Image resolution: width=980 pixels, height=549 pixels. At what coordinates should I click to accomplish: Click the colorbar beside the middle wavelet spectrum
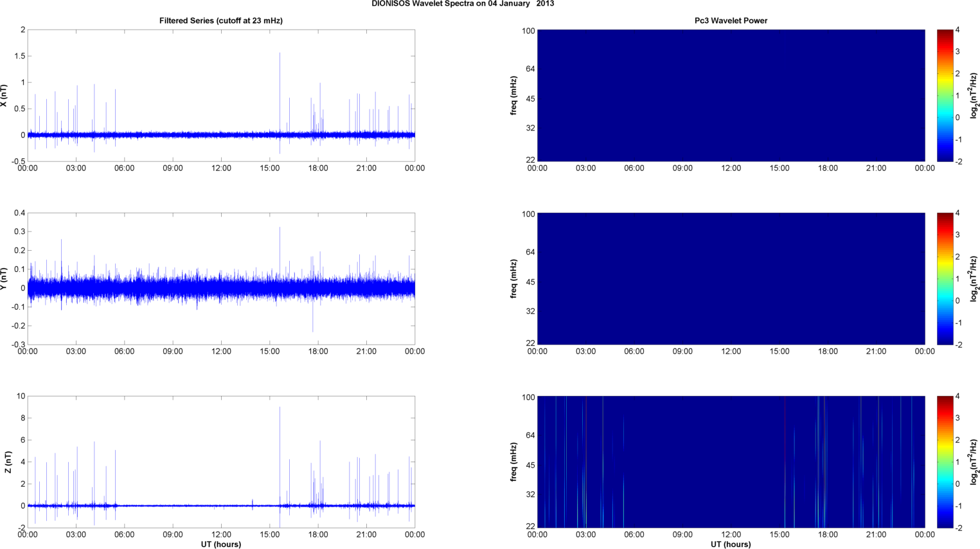click(945, 278)
